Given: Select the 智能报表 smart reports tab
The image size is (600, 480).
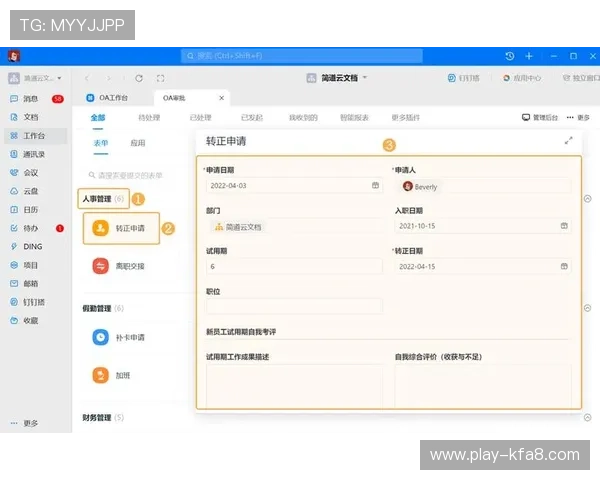Looking at the screenshot, I should tap(354, 118).
